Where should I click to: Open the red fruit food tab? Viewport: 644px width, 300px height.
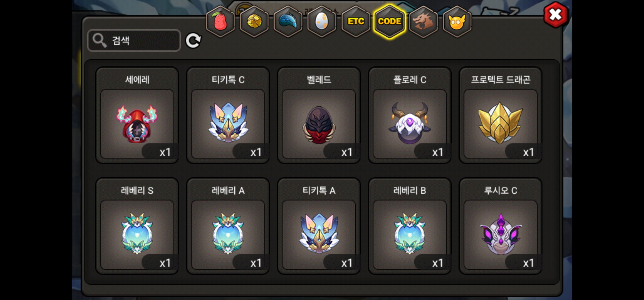[x=220, y=21]
